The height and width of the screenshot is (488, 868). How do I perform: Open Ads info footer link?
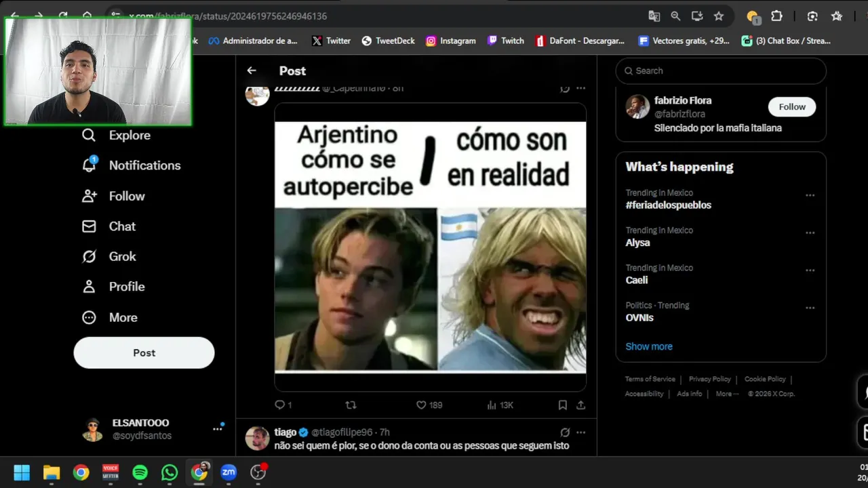point(690,394)
